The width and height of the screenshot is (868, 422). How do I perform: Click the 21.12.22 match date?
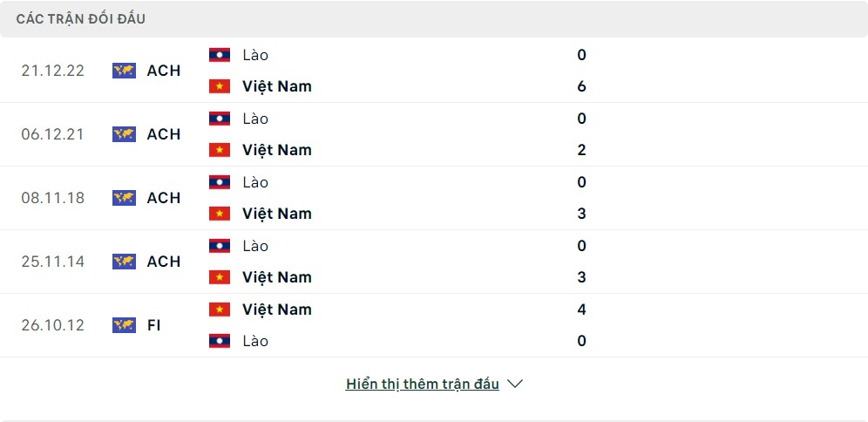53,71
